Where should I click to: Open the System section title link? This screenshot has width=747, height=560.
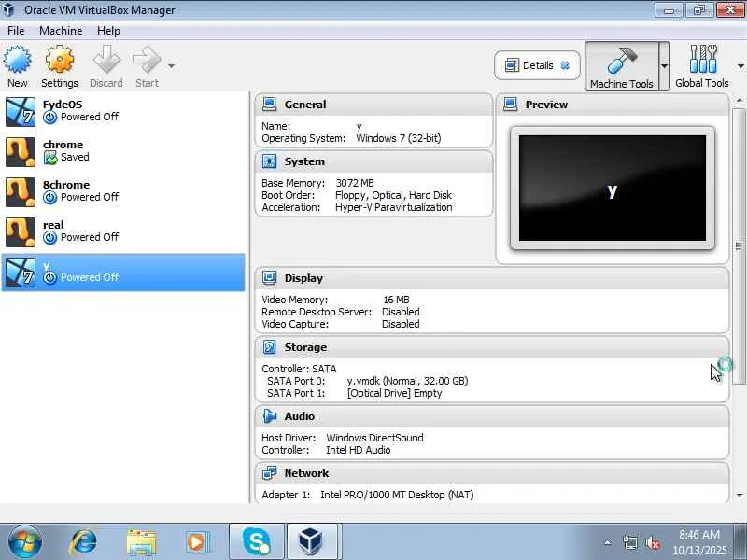304,161
